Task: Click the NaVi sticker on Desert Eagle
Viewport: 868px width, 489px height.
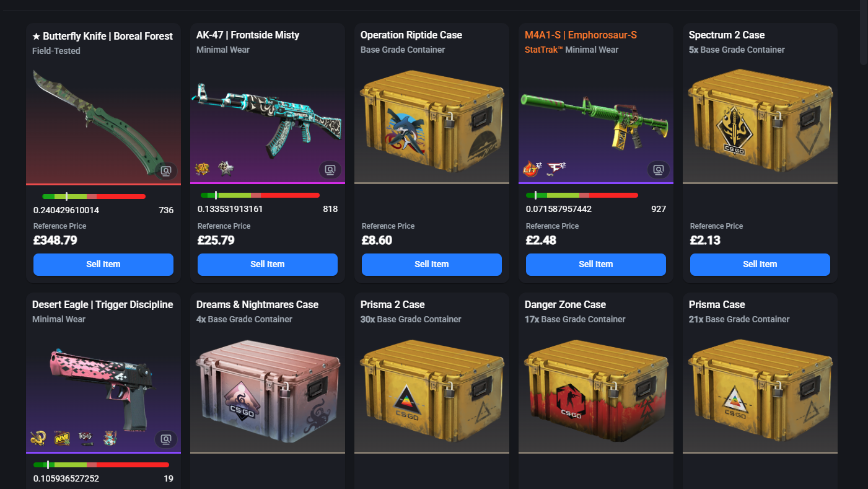Action: point(61,438)
